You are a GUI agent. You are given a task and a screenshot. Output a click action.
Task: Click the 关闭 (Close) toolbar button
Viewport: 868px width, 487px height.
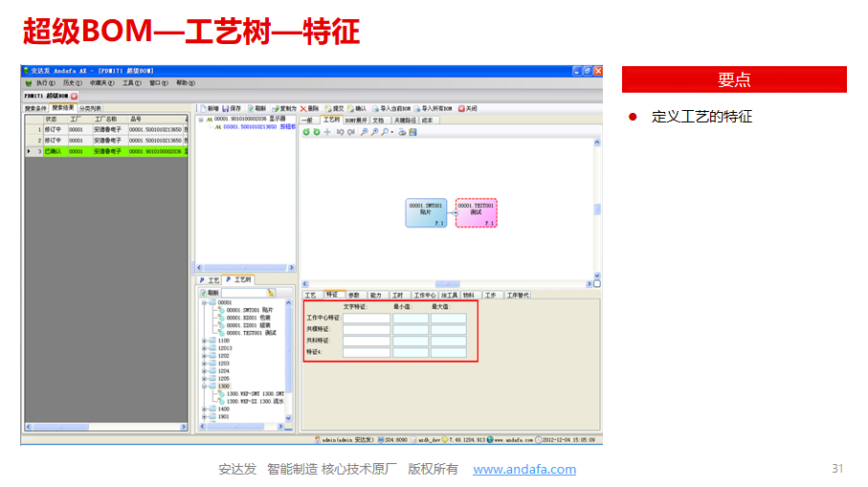coord(469,109)
